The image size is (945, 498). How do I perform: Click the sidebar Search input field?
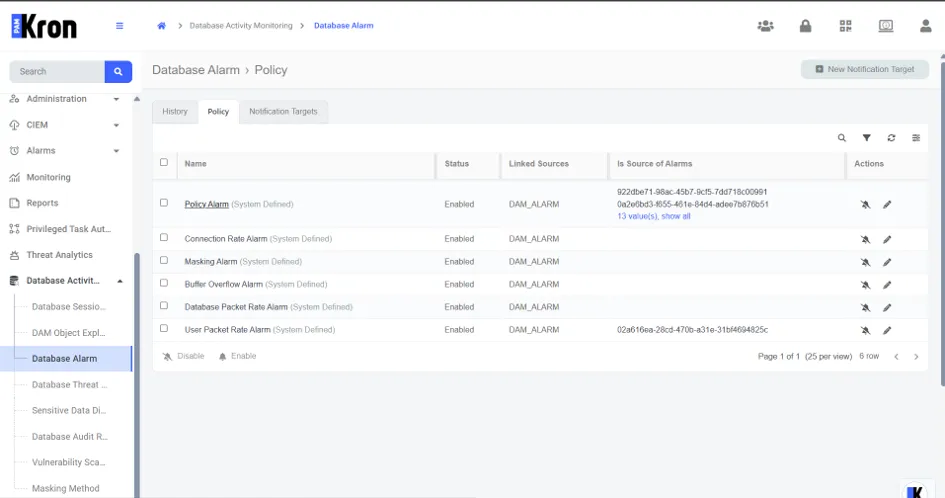(x=57, y=71)
